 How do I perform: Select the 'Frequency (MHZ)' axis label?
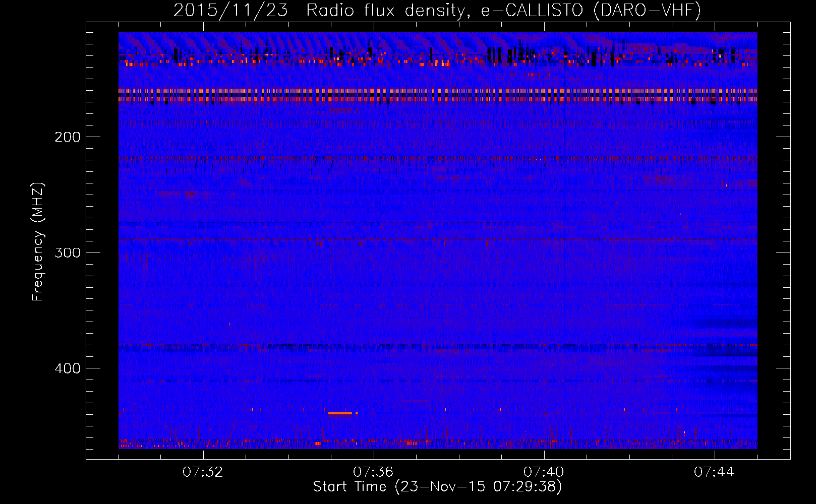click(38, 242)
